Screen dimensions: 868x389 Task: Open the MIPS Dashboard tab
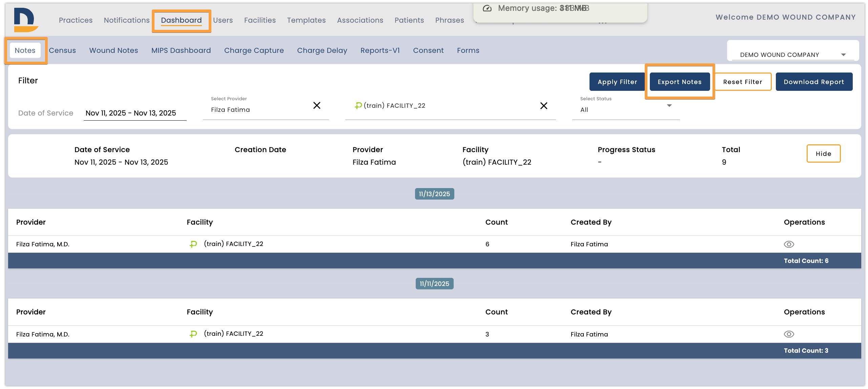[x=181, y=50]
